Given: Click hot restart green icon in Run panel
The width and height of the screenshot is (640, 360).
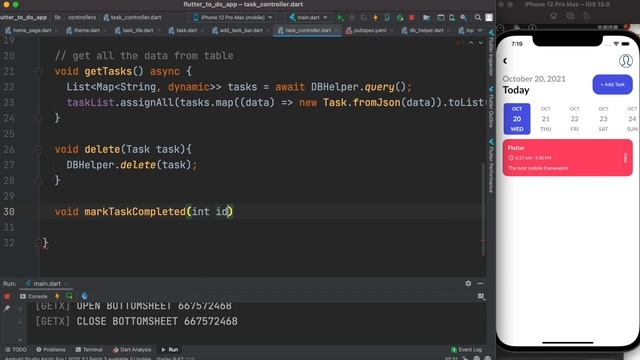Looking at the screenshot, I should pyautogui.click(x=69, y=296).
